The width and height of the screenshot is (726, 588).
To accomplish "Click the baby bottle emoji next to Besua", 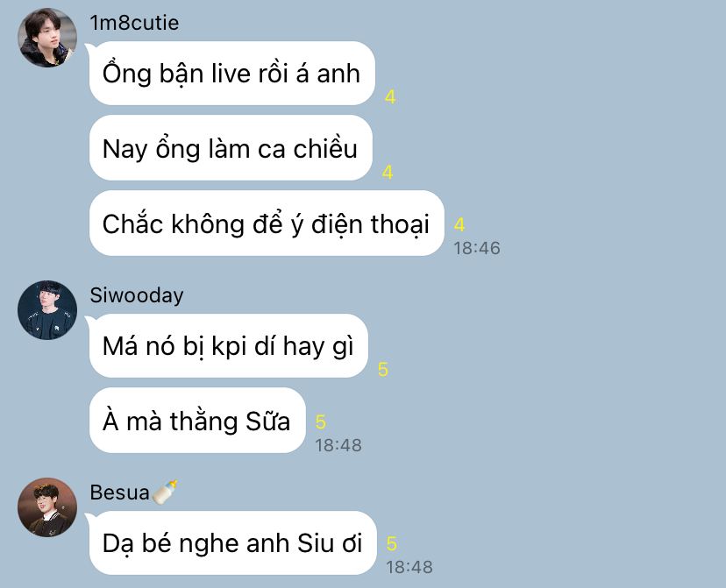I will pos(165,492).
